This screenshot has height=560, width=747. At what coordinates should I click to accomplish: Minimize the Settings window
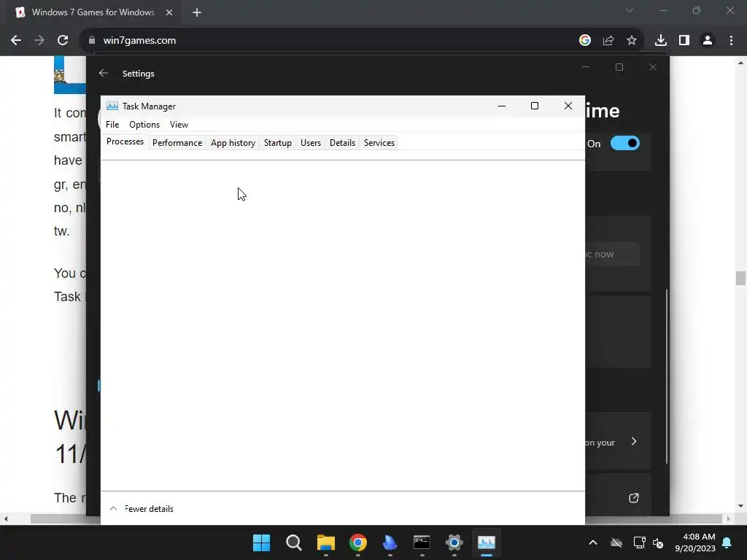tap(586, 67)
